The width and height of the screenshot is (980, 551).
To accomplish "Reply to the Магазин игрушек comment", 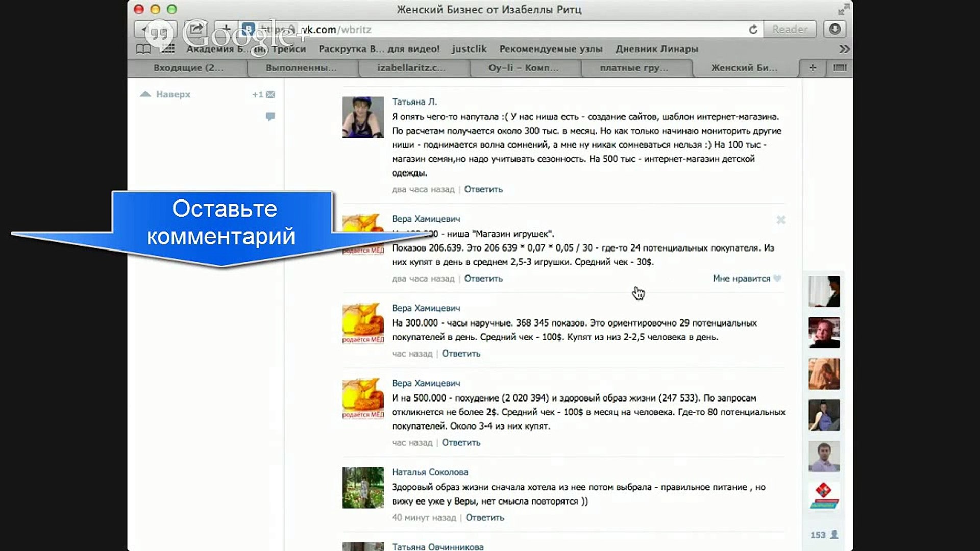I will (x=483, y=279).
